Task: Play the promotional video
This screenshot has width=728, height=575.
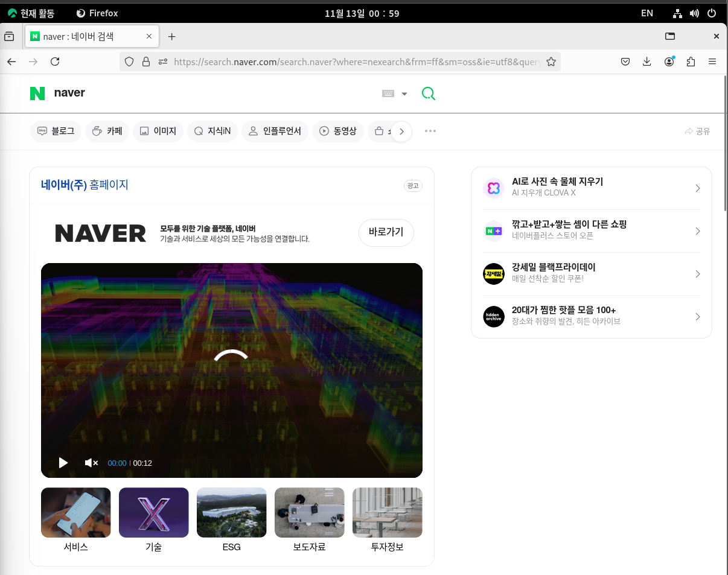Action: 63,463
